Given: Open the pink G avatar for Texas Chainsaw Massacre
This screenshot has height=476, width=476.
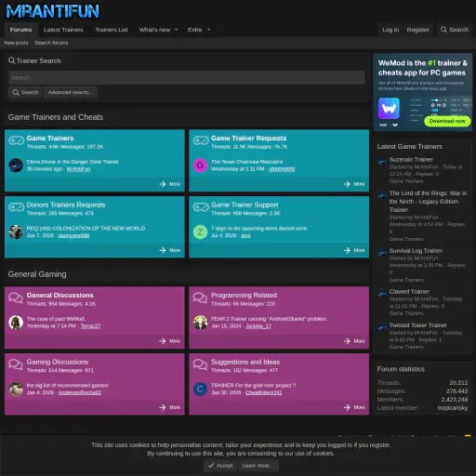Looking at the screenshot, I should 200,165.
